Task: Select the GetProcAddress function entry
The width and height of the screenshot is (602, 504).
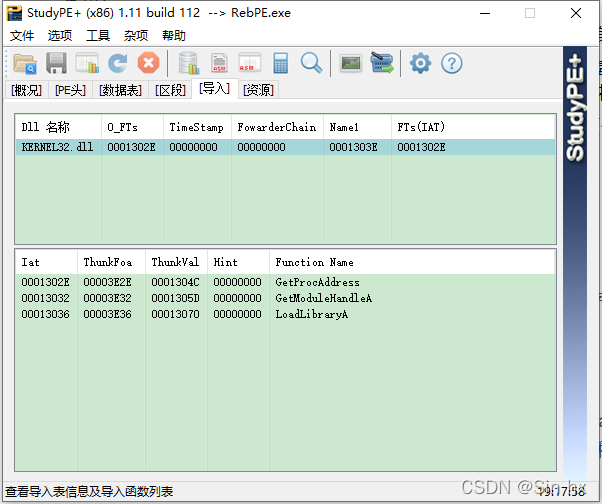Action: tap(318, 283)
